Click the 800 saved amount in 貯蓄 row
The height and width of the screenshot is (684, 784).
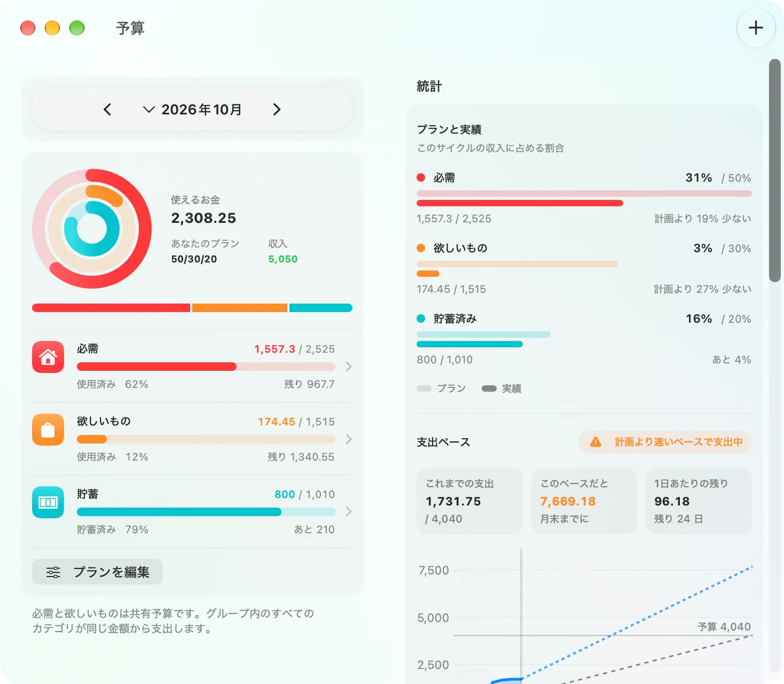(x=284, y=495)
